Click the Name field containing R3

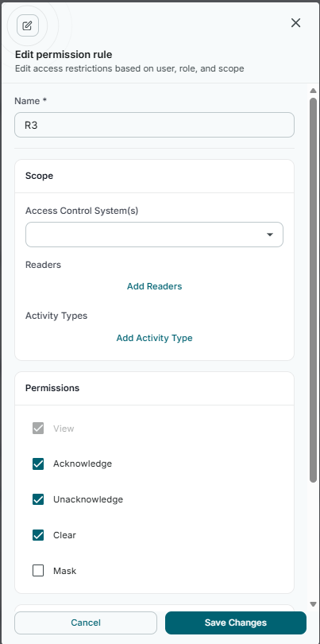(x=154, y=125)
